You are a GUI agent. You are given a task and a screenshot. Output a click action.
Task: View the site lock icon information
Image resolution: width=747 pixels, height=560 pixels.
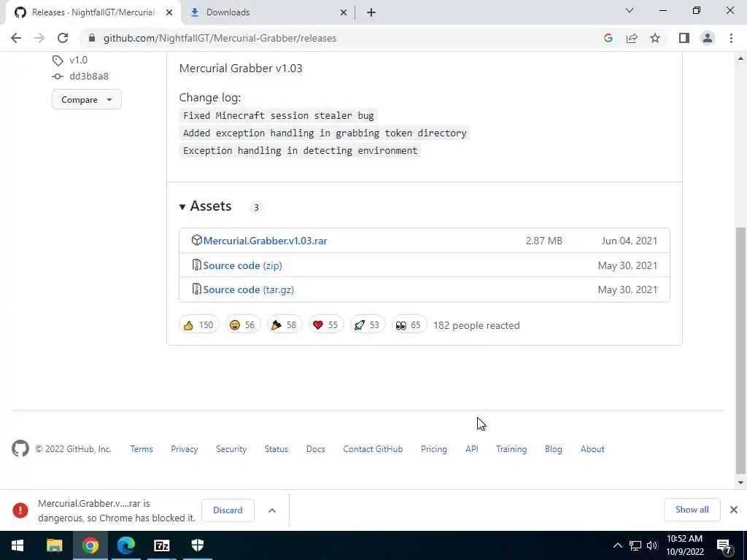coord(92,38)
